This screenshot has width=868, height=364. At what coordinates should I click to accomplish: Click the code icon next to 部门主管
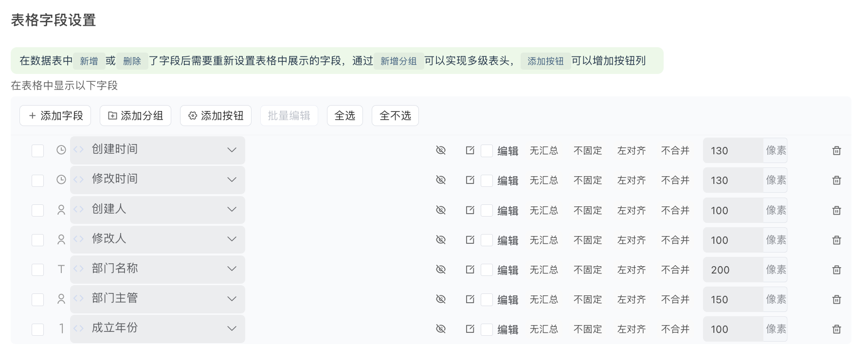78,299
